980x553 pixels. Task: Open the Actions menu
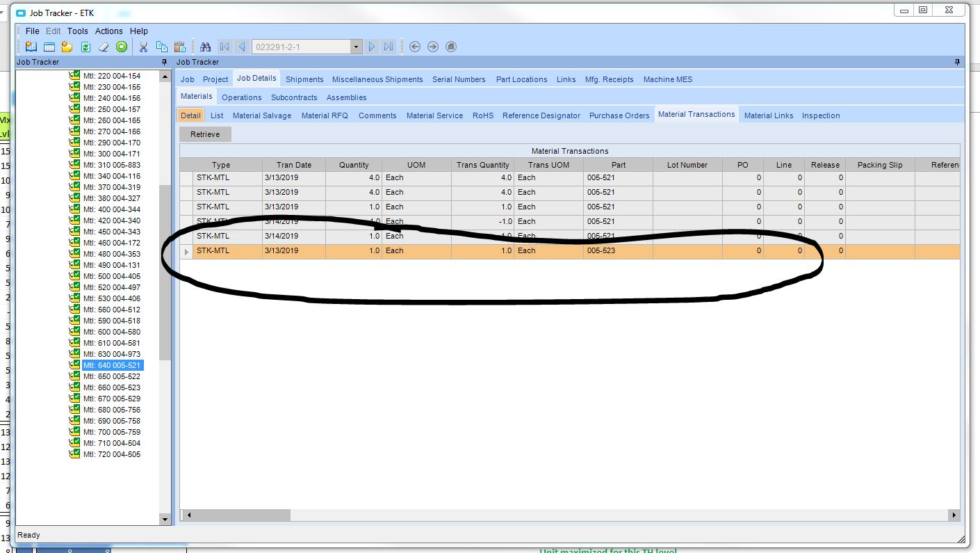click(109, 31)
